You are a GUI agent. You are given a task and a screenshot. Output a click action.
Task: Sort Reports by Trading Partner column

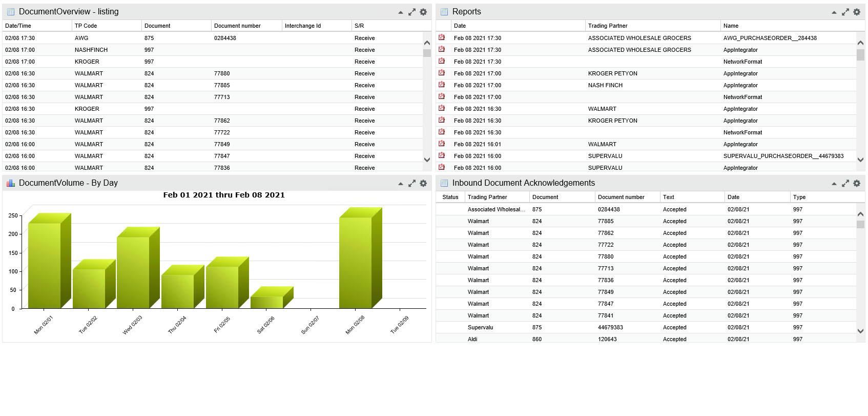pyautogui.click(x=653, y=26)
